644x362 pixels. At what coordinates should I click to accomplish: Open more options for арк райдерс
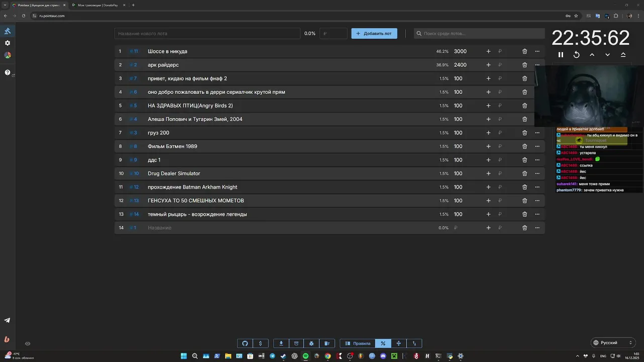pos(537,65)
